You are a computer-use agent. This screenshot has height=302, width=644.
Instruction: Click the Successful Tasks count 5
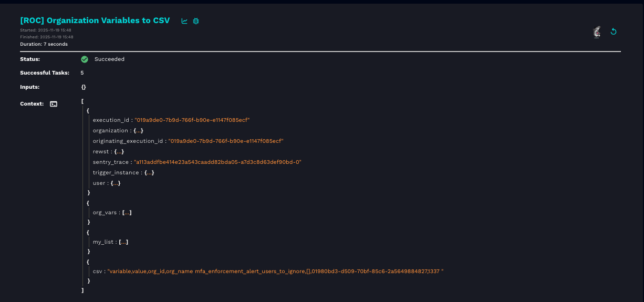[82, 73]
